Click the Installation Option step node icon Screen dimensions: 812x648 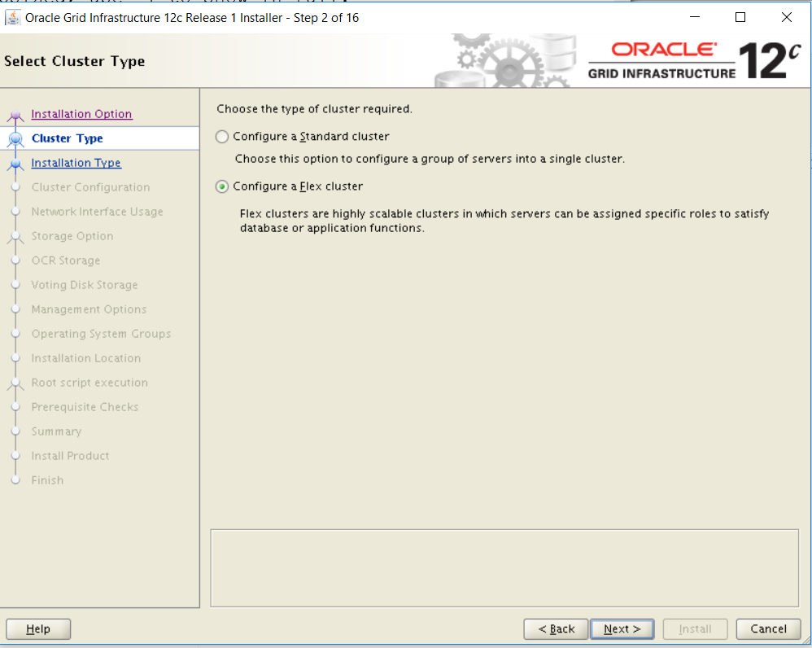click(15, 115)
